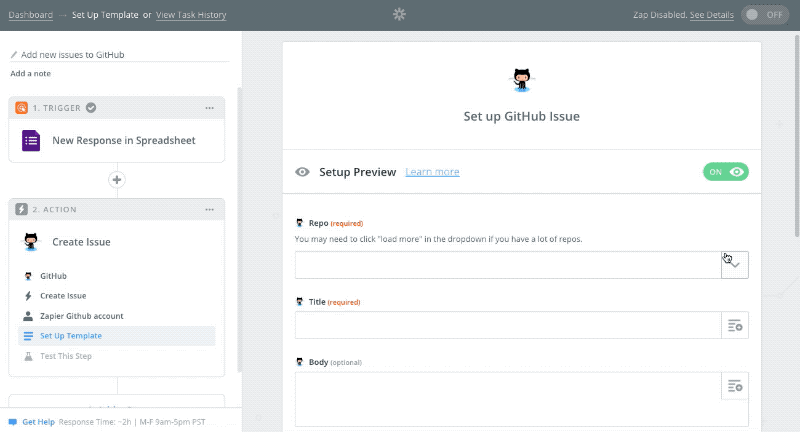Toggle the Zap OFF switch in header
This screenshot has height=432, width=800.
pyautogui.click(x=765, y=15)
